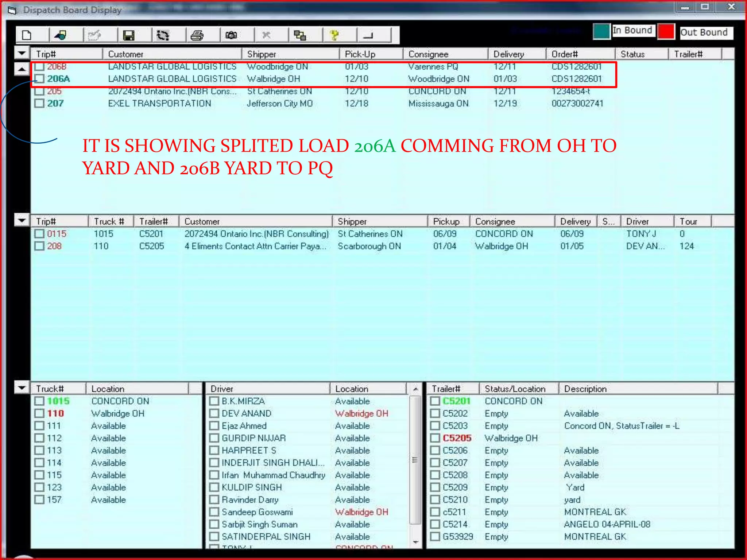The image size is (747, 560).
Task: Click the Truck # column header in middle table
Action: (111, 221)
